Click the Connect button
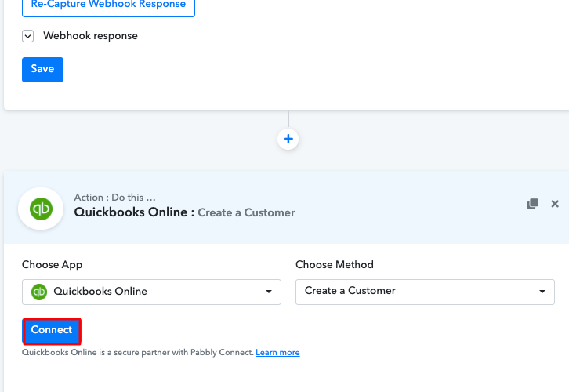This screenshot has width=569, height=392. [52, 331]
